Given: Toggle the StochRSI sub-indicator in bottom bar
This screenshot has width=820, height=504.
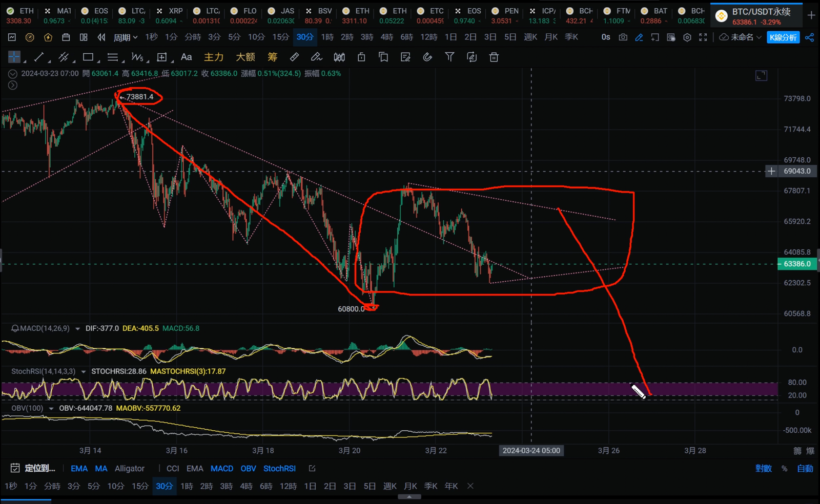Looking at the screenshot, I should coord(279,468).
